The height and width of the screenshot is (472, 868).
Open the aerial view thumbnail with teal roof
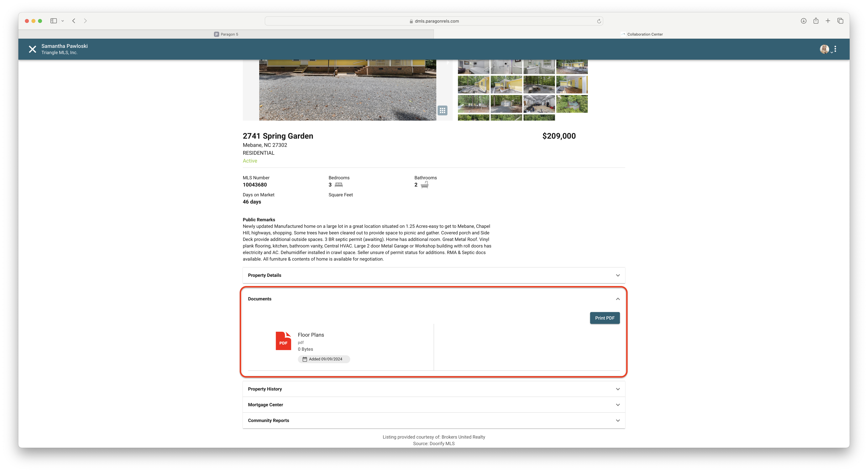click(572, 104)
